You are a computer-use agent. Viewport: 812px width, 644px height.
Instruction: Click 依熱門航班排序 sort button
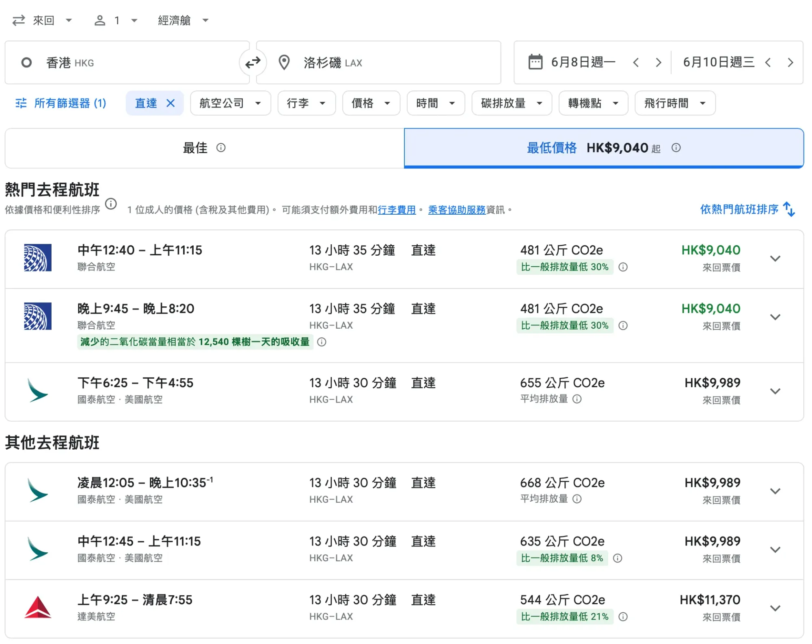tap(747, 209)
